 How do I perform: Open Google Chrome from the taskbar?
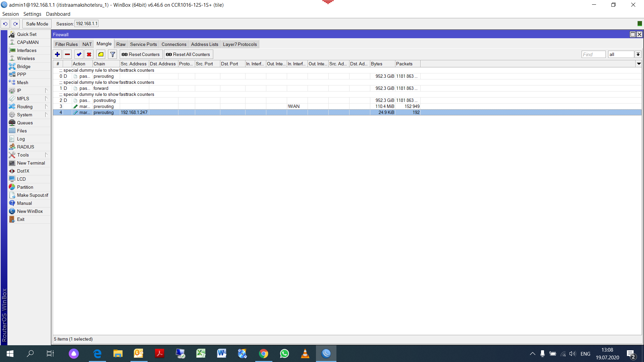264,354
